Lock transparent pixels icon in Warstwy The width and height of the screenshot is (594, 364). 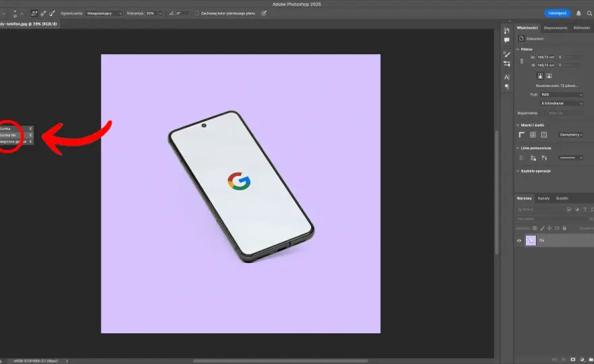coord(535,228)
